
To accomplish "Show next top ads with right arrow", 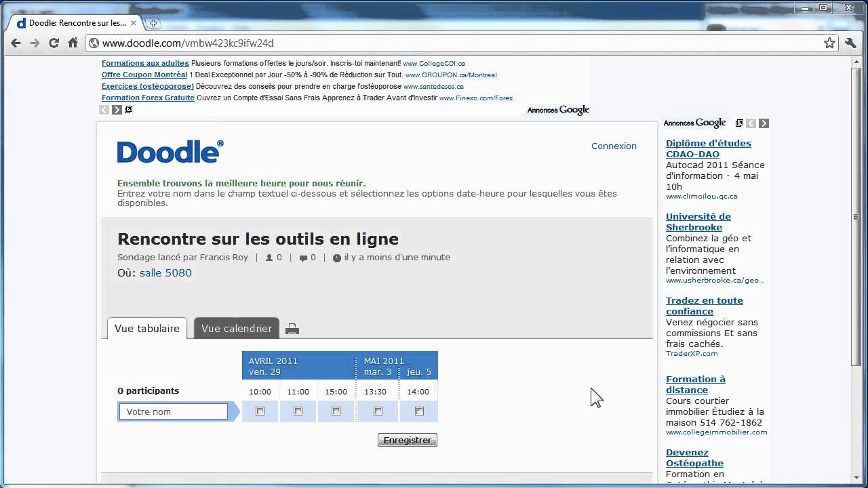I will coord(117,109).
